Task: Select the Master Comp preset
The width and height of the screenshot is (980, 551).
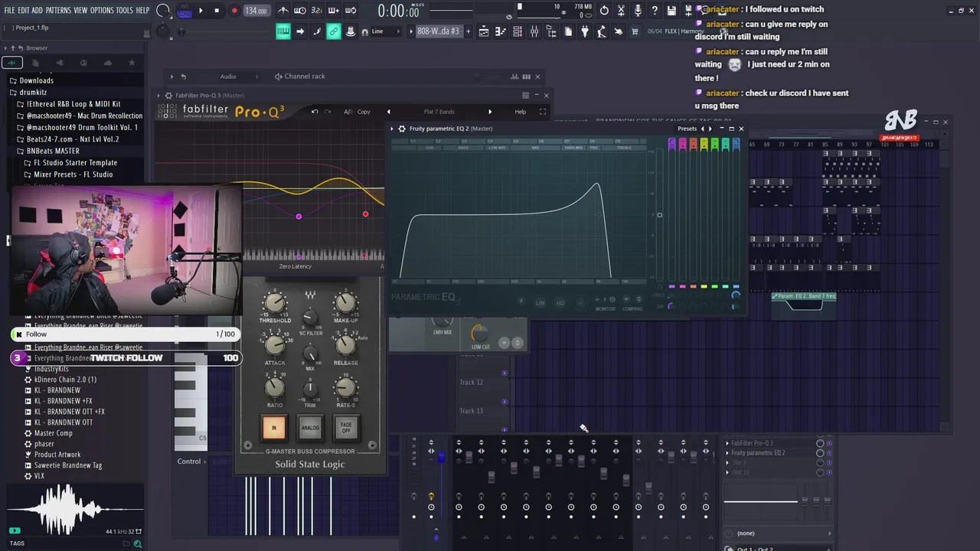Action: 54,433
